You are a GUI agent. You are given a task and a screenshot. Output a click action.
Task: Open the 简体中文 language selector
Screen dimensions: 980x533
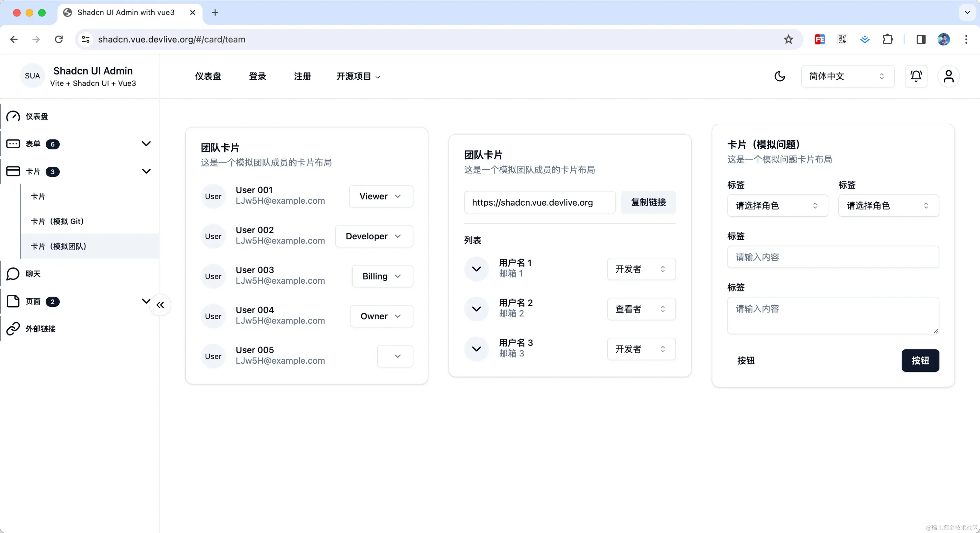point(847,76)
